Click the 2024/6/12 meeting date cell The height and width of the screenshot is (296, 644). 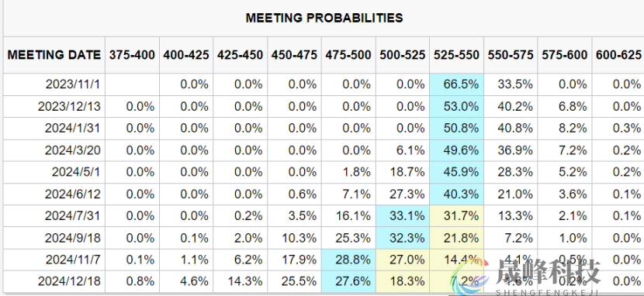pyautogui.click(x=54, y=194)
